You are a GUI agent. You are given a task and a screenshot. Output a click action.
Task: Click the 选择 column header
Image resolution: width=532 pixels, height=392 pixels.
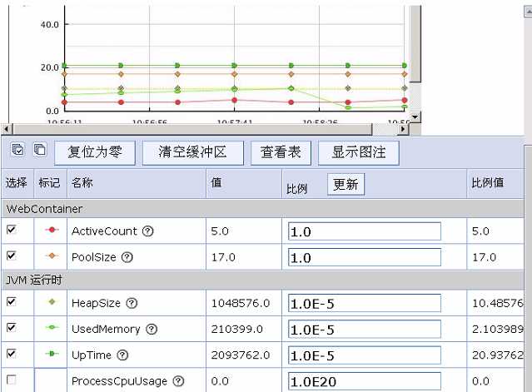tap(17, 183)
